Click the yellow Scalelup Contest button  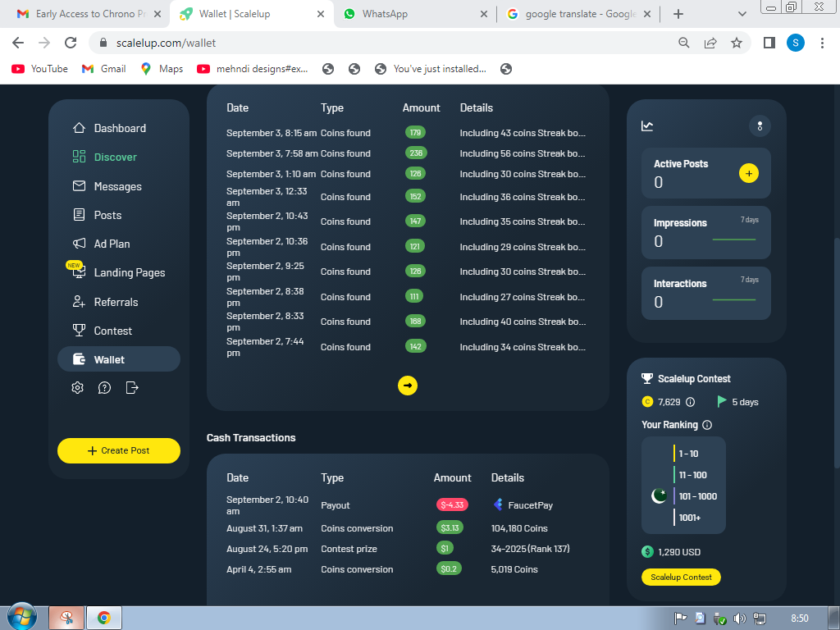pos(681,577)
